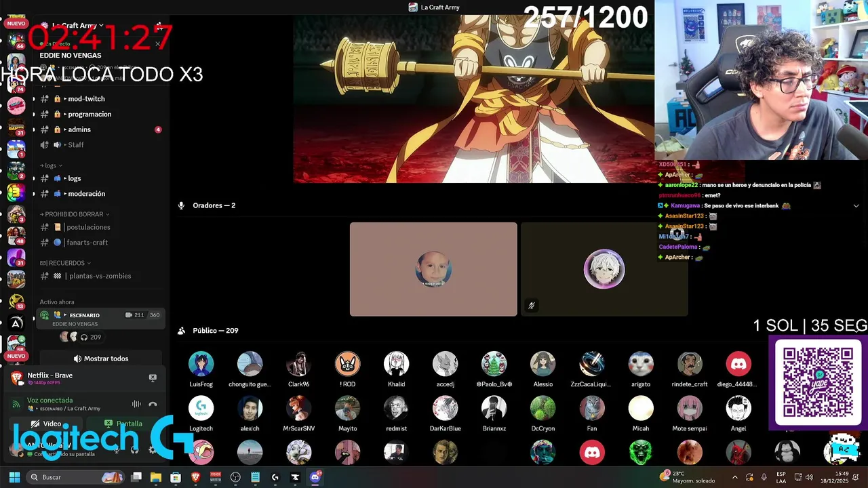This screenshot has width=868, height=488.
Task: Open File Explorer from the taskbar
Action: click(156, 477)
